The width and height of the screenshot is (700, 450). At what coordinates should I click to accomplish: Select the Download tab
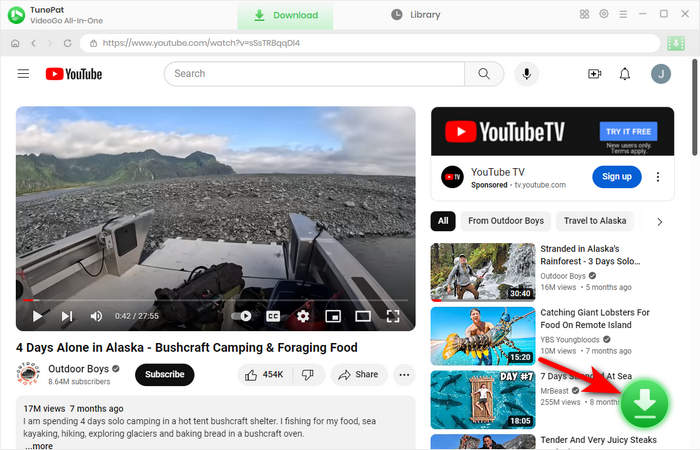point(286,15)
